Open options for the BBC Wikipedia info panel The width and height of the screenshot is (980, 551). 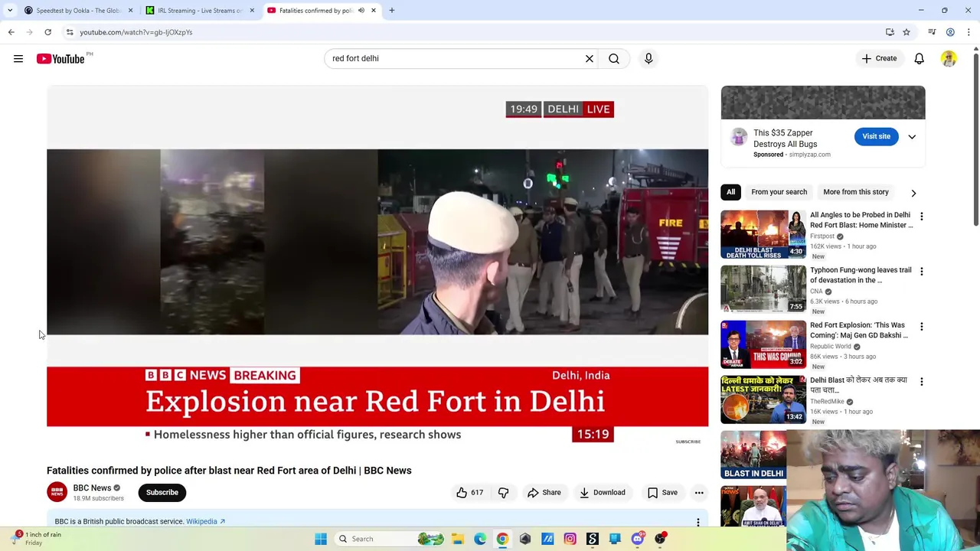(x=697, y=522)
